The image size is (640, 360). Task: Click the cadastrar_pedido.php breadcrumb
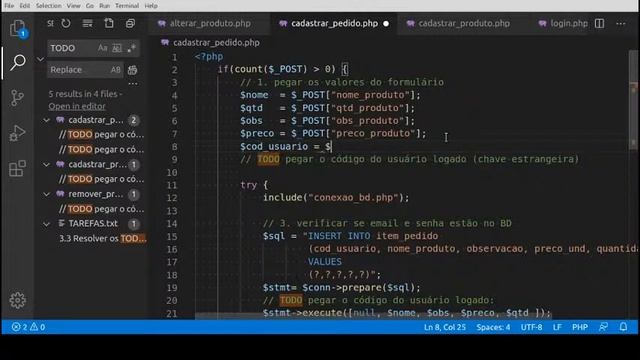pyautogui.click(x=216, y=42)
